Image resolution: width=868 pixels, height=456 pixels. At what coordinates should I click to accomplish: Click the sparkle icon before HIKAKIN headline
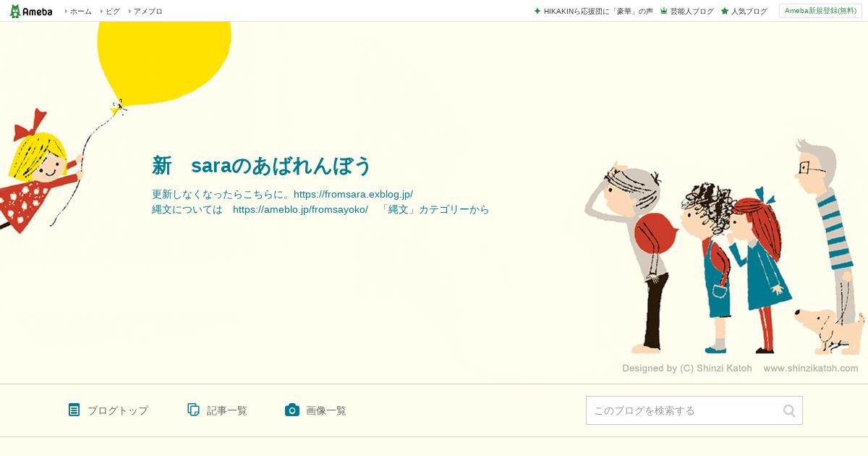(x=537, y=12)
